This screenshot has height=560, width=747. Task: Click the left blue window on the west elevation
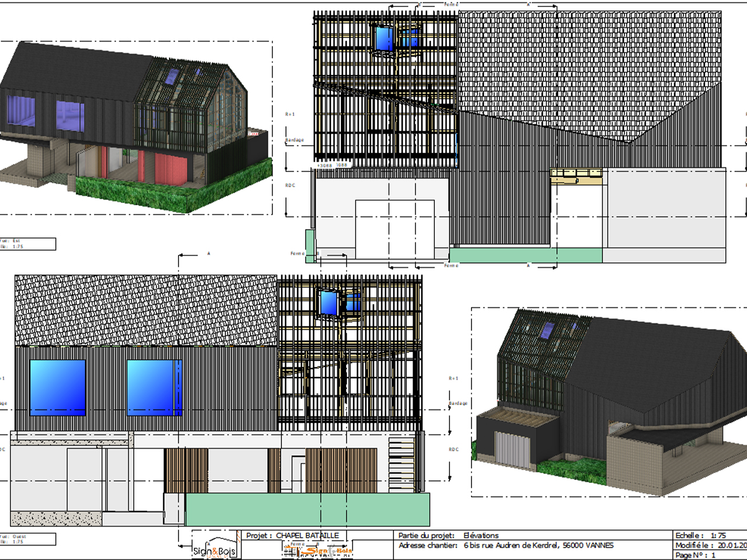(x=57, y=387)
